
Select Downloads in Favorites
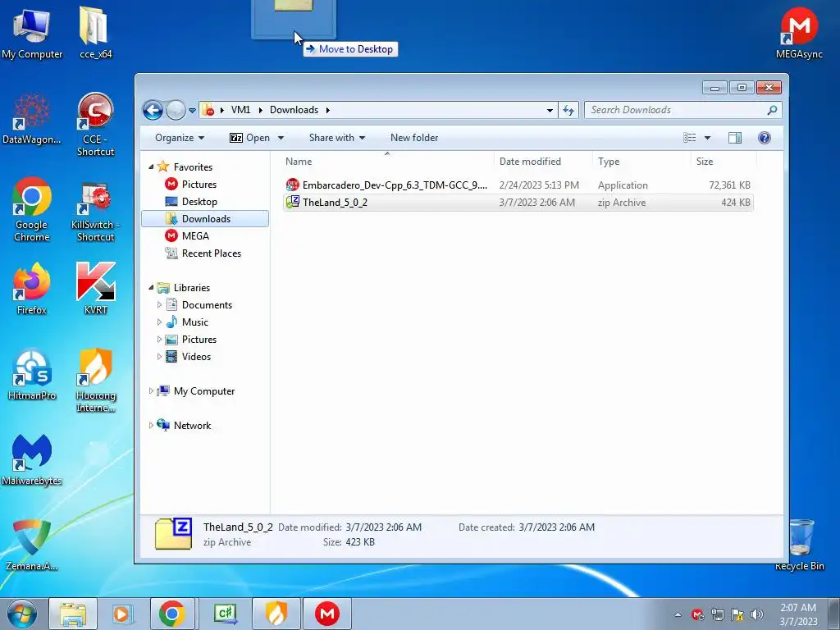pyautogui.click(x=205, y=218)
